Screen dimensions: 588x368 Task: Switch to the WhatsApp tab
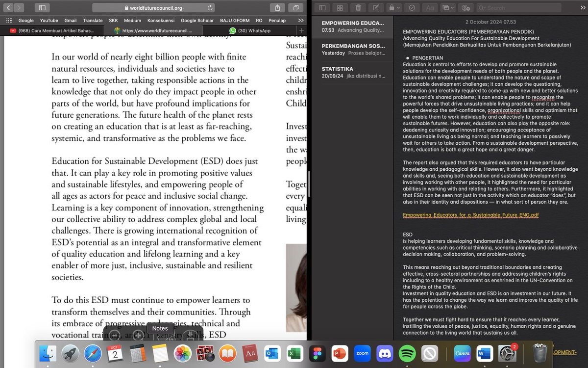pyautogui.click(x=249, y=30)
